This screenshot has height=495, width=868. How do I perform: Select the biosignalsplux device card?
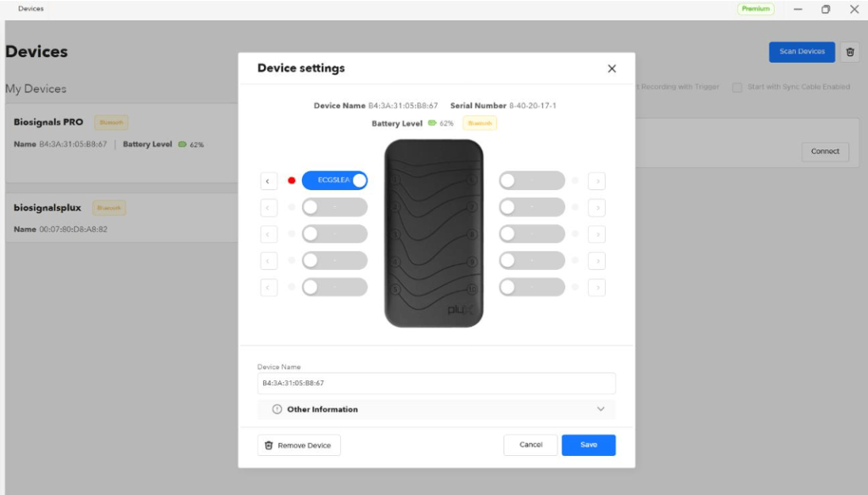click(122, 217)
